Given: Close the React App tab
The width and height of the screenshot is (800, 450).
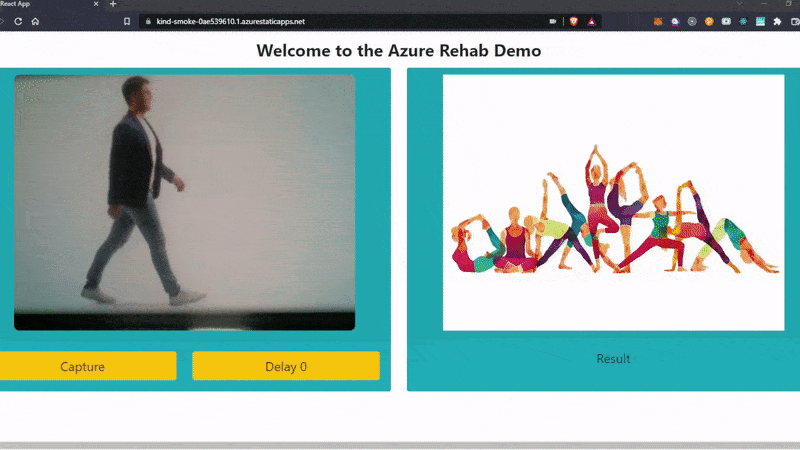Looking at the screenshot, I should point(96,4).
